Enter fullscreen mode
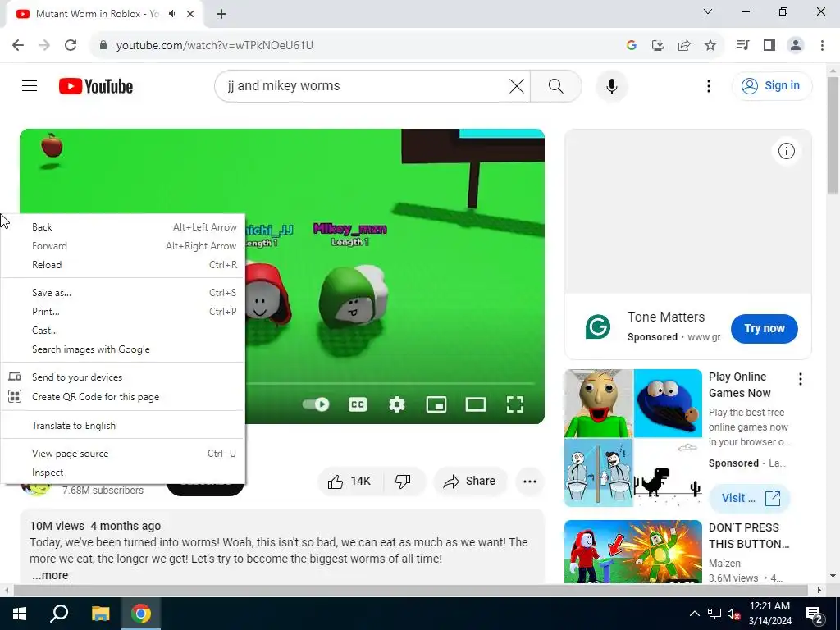 515,404
